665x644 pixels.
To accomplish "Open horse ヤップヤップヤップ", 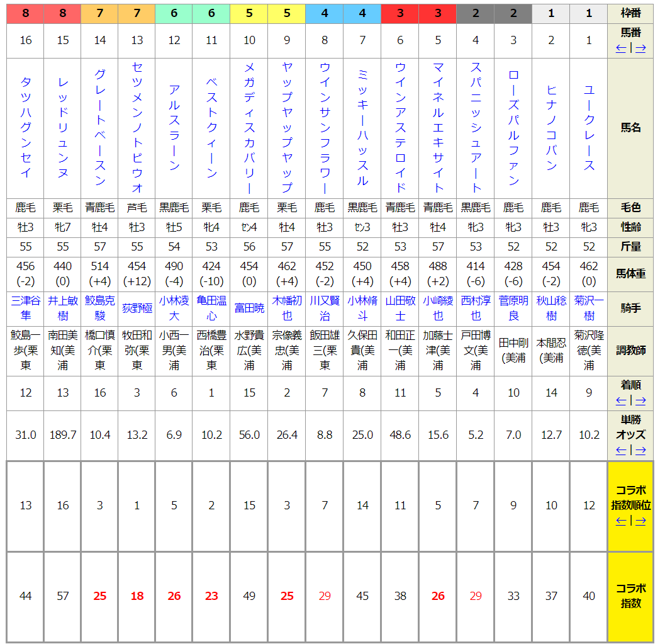I will [287, 128].
